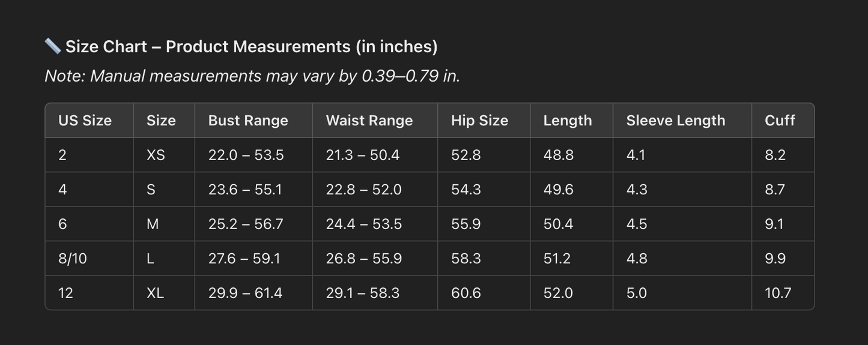
Task: Click the Cuff column header
Action: coord(783,121)
